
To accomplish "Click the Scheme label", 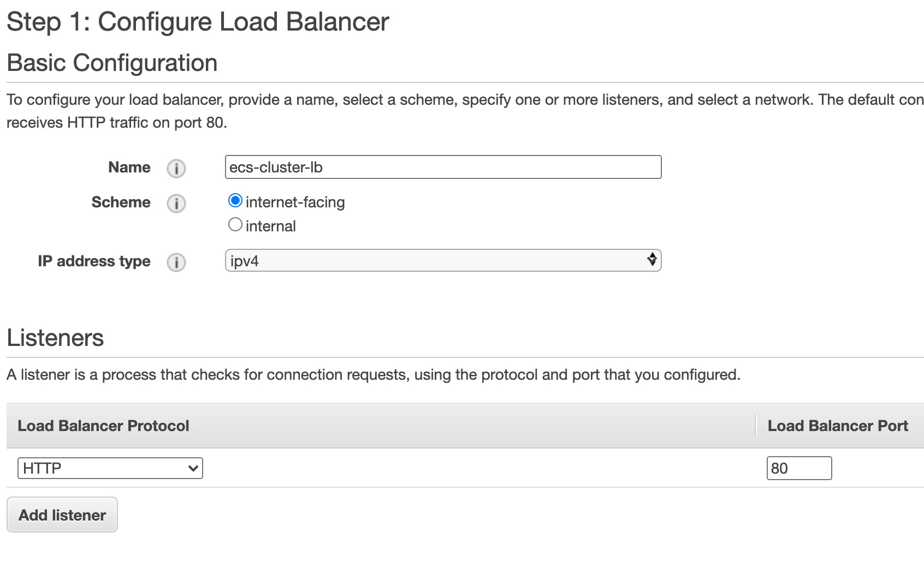I will (121, 202).
